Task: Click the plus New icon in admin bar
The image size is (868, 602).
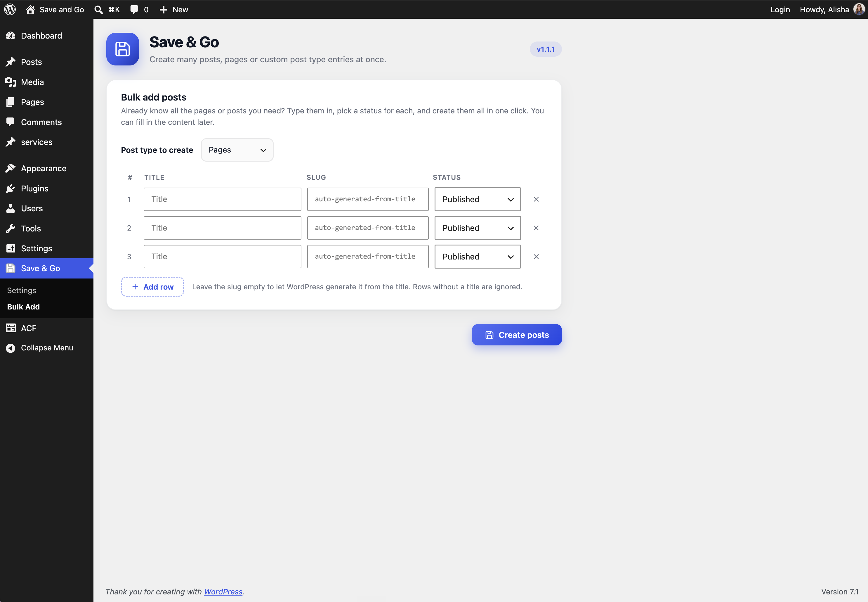Action: click(163, 9)
